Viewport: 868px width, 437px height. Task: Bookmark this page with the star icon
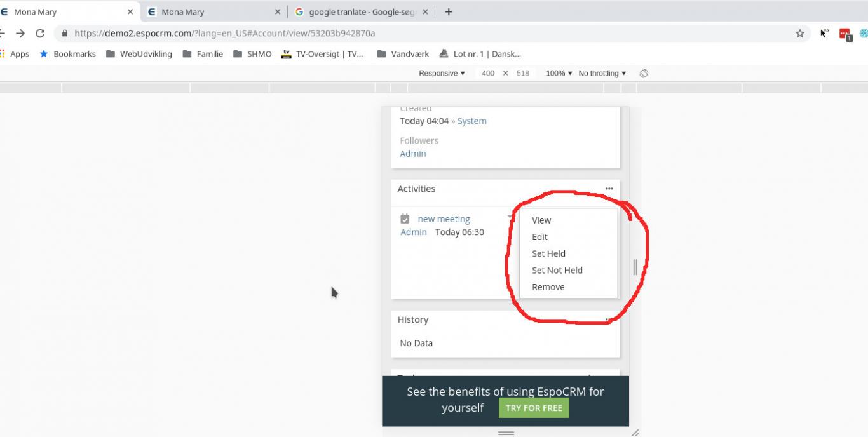pyautogui.click(x=800, y=34)
